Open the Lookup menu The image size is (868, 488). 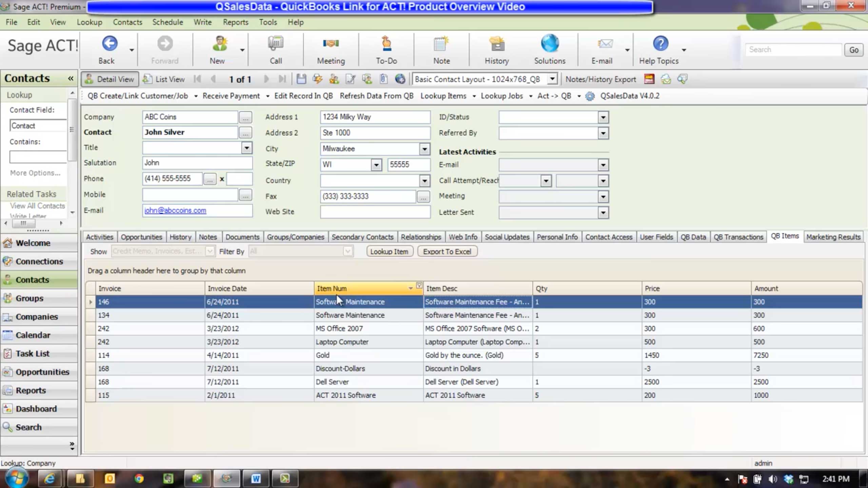89,22
